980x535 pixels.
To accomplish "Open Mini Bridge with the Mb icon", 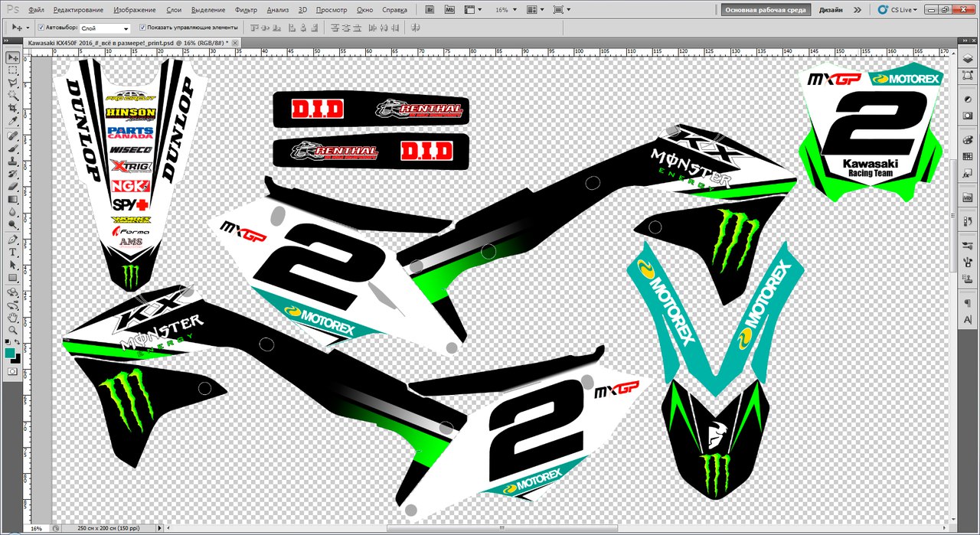I will (x=449, y=10).
